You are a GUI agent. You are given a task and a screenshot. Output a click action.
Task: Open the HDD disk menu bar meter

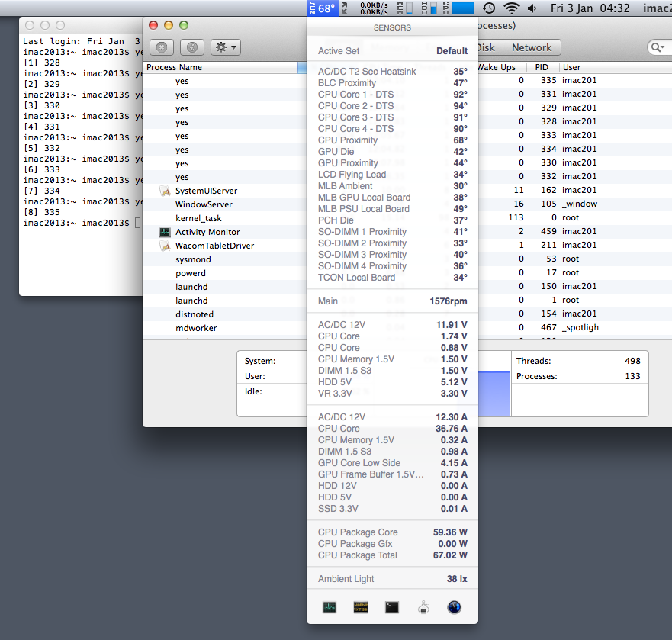pyautogui.click(x=429, y=8)
